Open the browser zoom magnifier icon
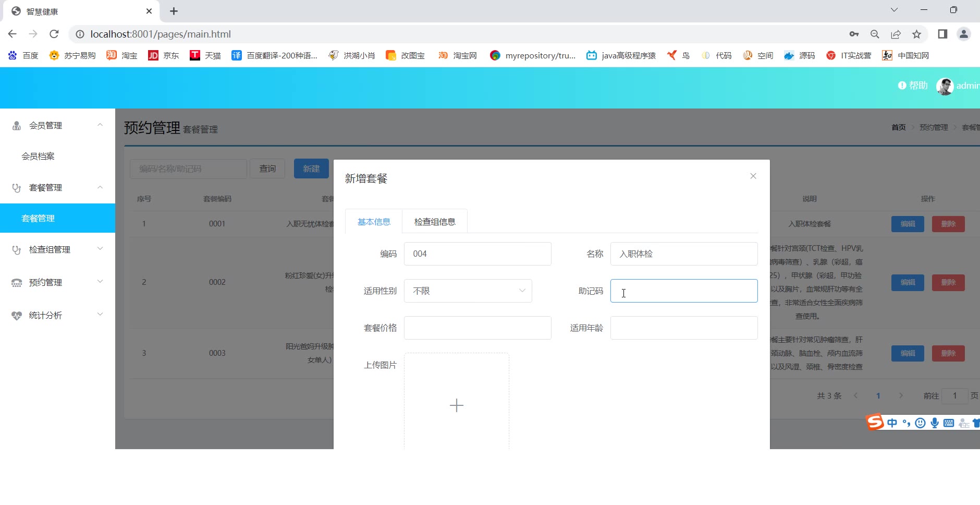The width and height of the screenshot is (980, 505). pyautogui.click(x=875, y=34)
